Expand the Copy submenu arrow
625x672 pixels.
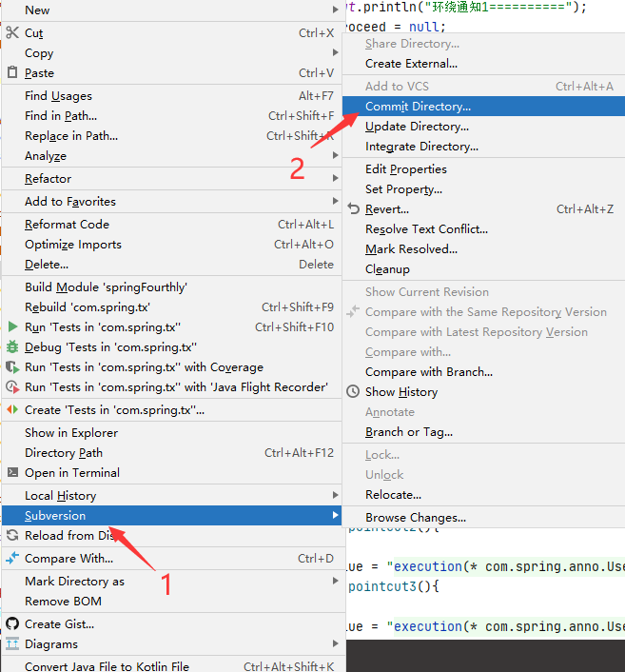point(336,52)
